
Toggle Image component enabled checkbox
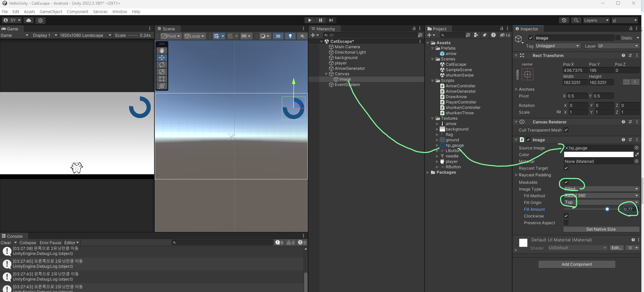coord(528,140)
